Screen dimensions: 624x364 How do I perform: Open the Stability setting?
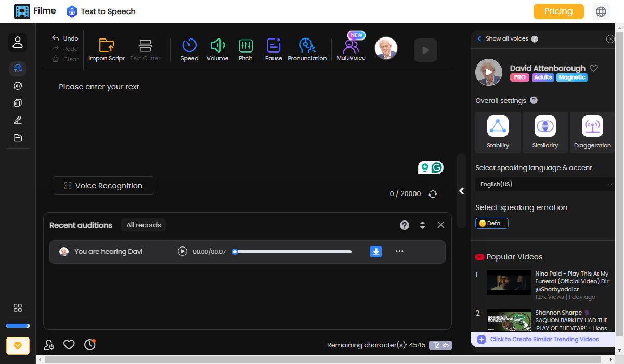tap(498, 132)
